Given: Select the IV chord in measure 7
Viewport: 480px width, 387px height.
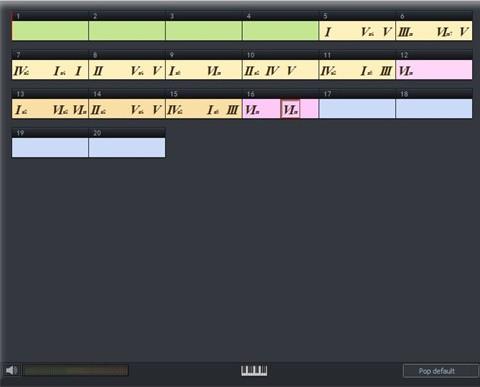Looking at the screenshot, I should click(21, 71).
